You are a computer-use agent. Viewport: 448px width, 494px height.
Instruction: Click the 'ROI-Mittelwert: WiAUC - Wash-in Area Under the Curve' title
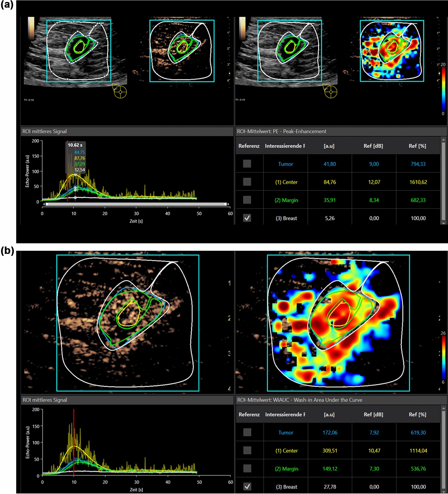pyautogui.click(x=300, y=400)
